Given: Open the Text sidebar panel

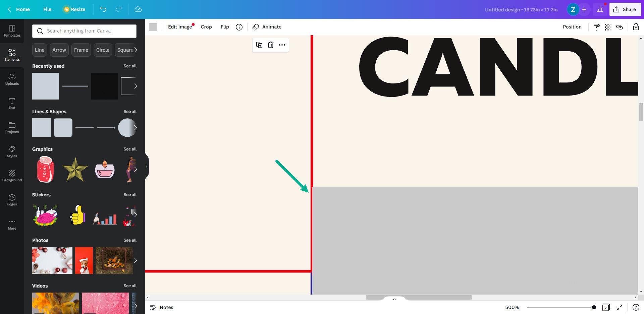Looking at the screenshot, I should 12,103.
